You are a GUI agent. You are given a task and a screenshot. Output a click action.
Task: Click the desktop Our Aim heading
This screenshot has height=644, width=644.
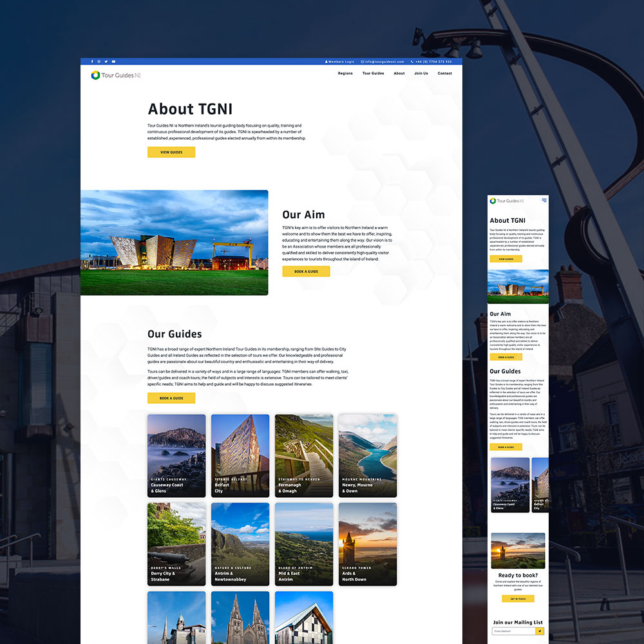[x=303, y=214]
